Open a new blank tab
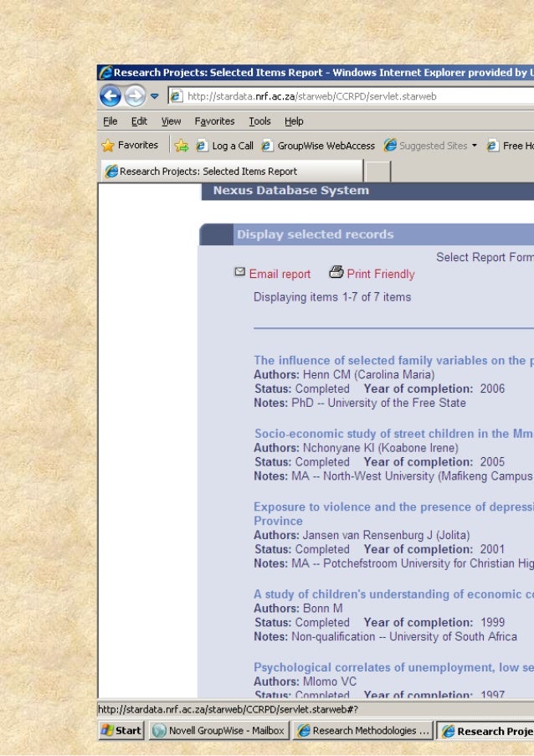The width and height of the screenshot is (534, 756). pyautogui.click(x=377, y=172)
